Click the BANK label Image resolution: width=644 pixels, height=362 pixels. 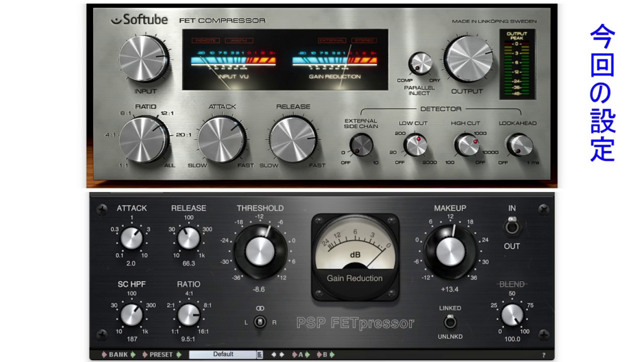pos(119,354)
